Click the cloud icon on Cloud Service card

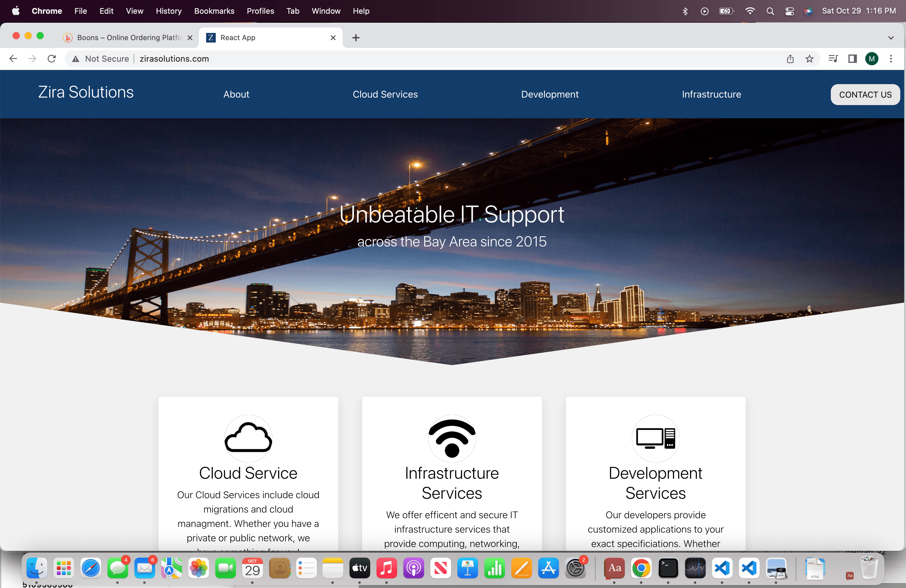pos(248,438)
